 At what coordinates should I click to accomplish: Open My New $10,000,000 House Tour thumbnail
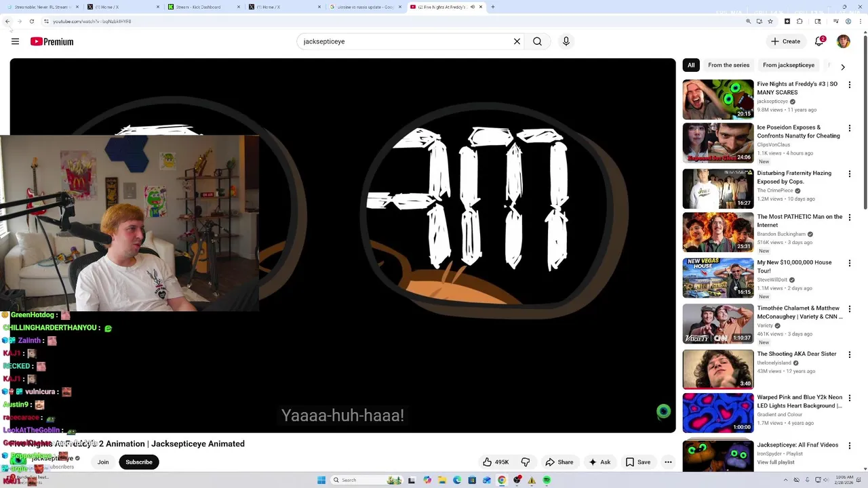click(717, 278)
